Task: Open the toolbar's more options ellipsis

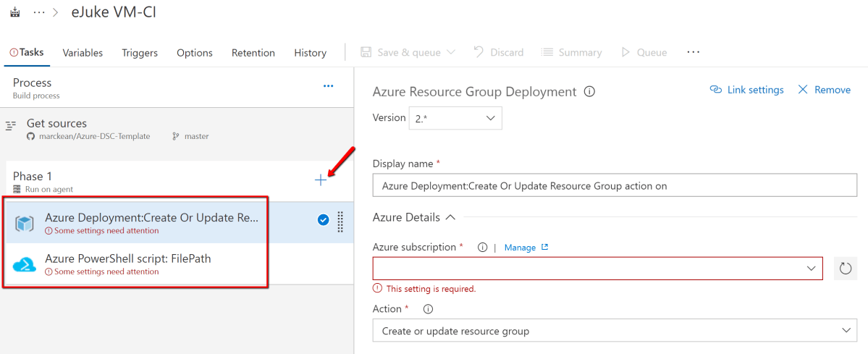Action: [x=693, y=52]
